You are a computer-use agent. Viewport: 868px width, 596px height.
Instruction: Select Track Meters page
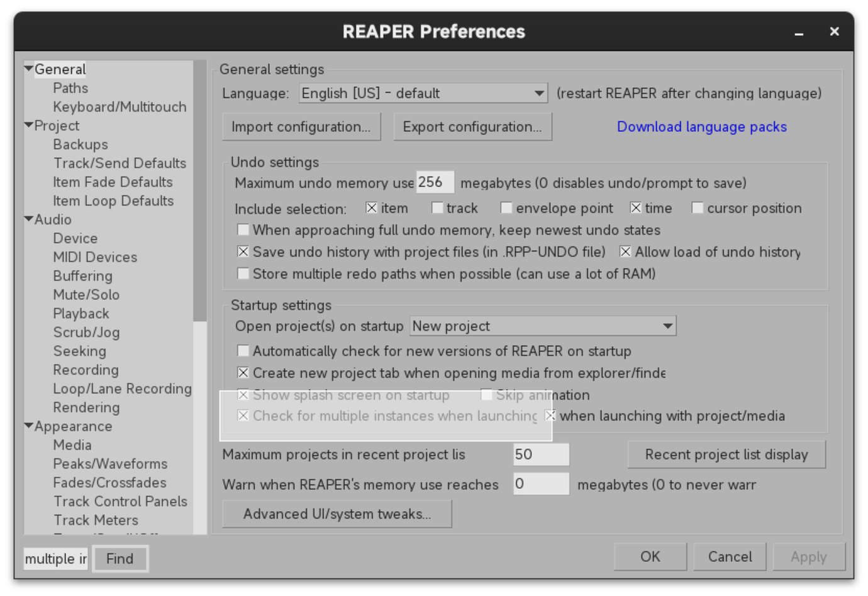[x=96, y=521]
